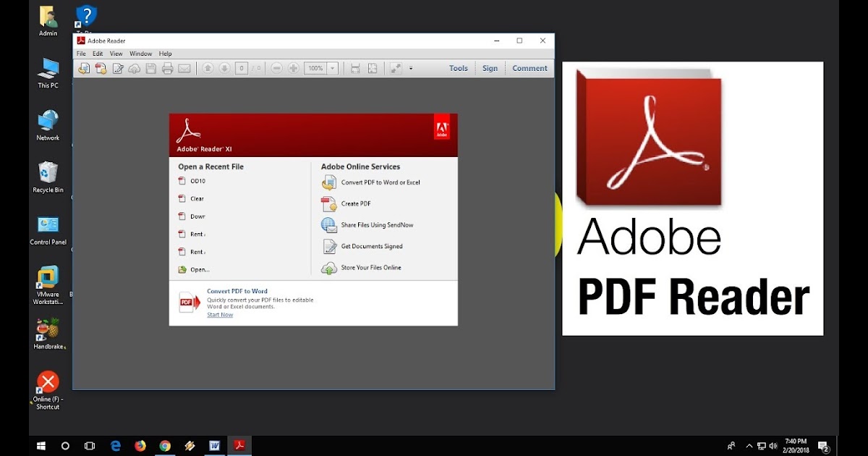Click the Adobe logo badge in welcome banner
The height and width of the screenshot is (456, 868).
tap(442, 126)
